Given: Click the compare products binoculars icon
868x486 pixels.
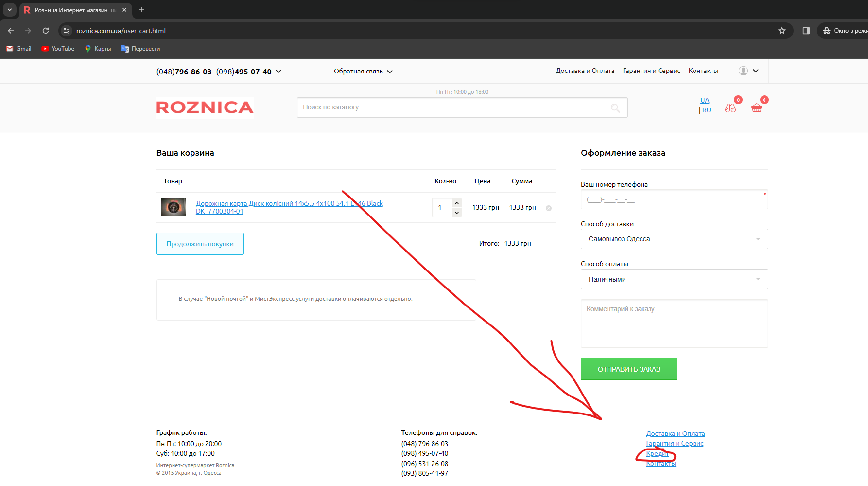Looking at the screenshot, I should coord(730,108).
